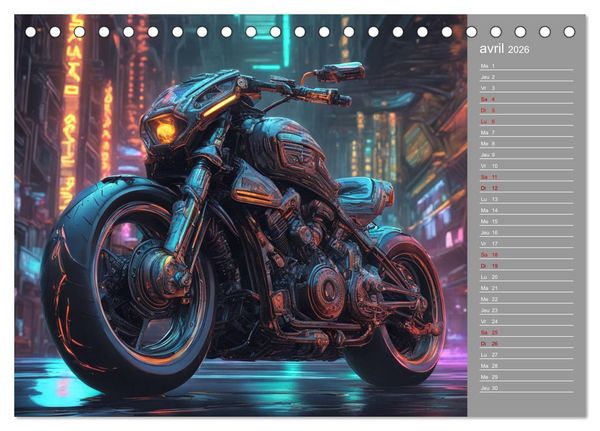Select the "Lu 20" date row

pos(527,277)
